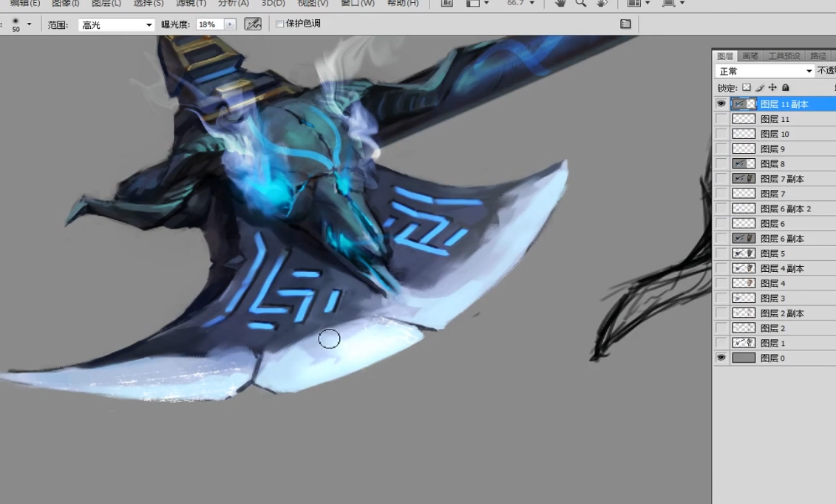Hide the 图层 11 副本 layer via its eye icon

pyautogui.click(x=721, y=104)
